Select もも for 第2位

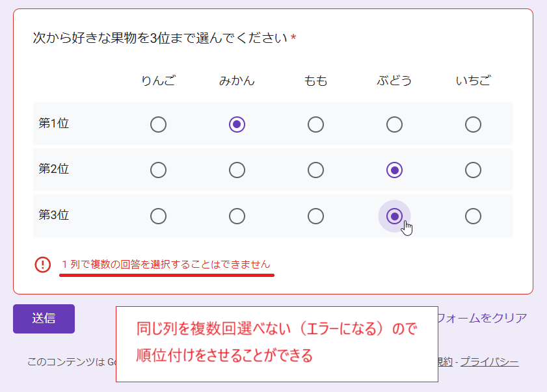315,170
